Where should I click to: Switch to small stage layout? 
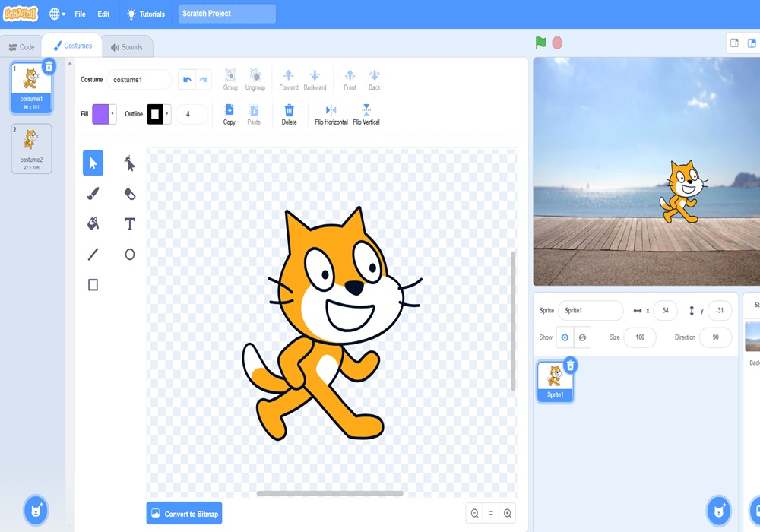(734, 43)
